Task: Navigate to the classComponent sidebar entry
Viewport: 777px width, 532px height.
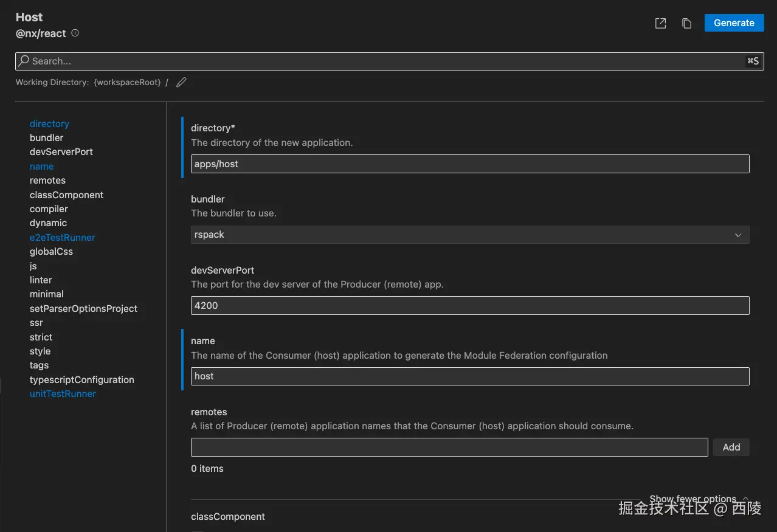Action: coord(67,195)
